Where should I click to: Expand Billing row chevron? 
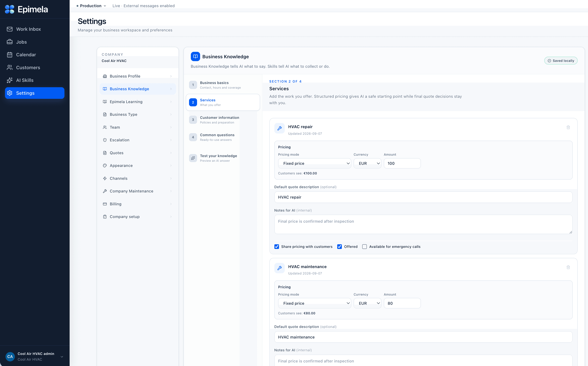pyautogui.click(x=171, y=204)
